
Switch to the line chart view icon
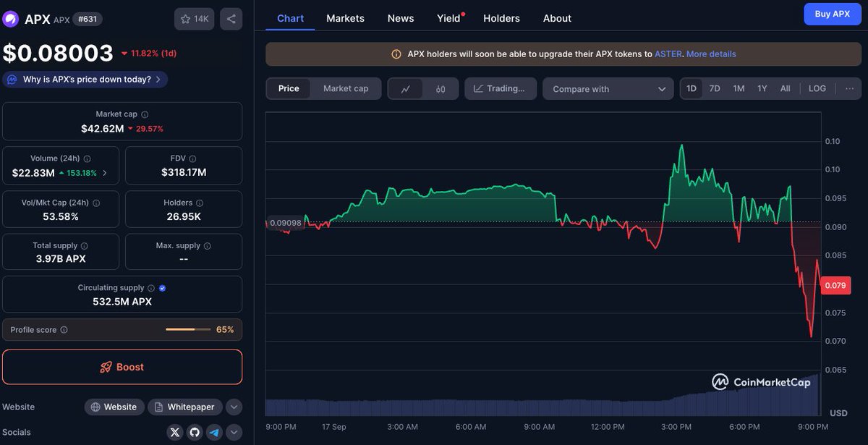point(406,89)
